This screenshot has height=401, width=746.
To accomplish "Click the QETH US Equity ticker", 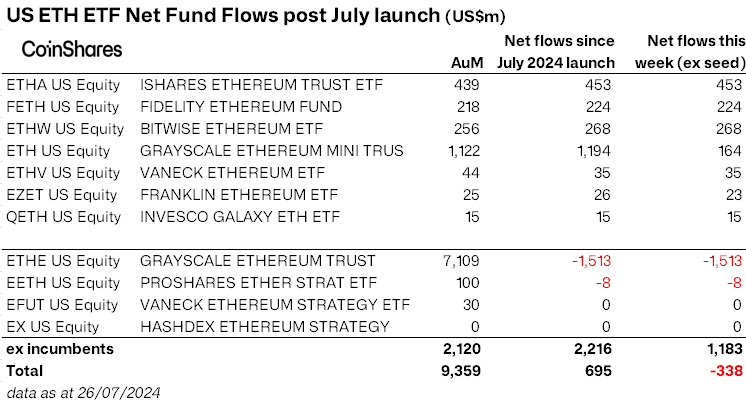I will pyautogui.click(x=63, y=216).
